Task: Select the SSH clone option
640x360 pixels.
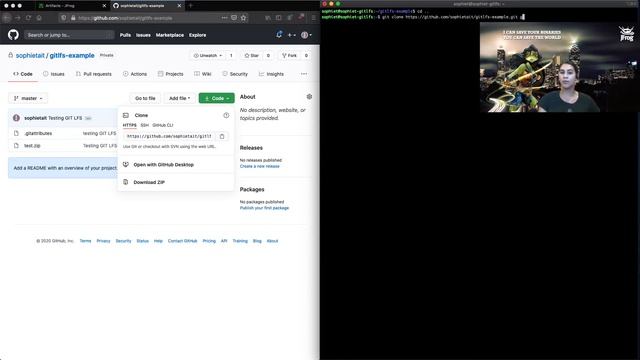Action: 144,125
